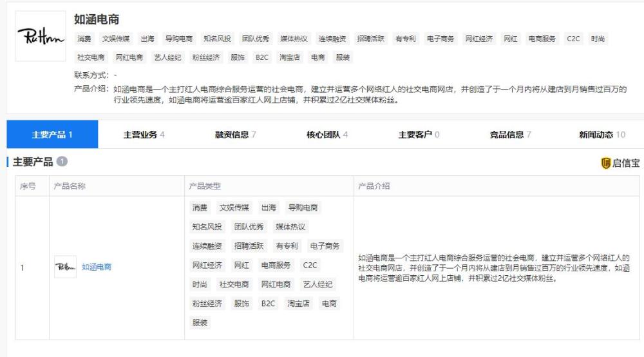Click the 艺人经纪 tag in the company header
This screenshot has height=357, width=644.
click(167, 57)
